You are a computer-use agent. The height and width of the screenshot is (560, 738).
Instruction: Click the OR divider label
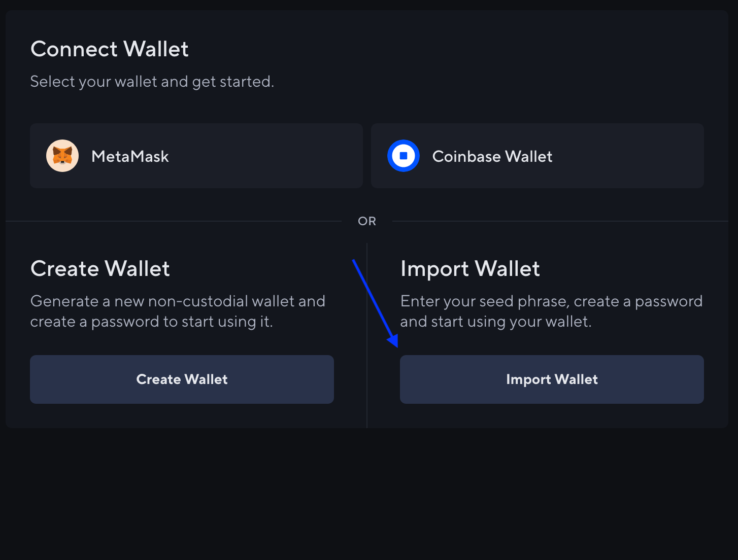click(x=367, y=221)
